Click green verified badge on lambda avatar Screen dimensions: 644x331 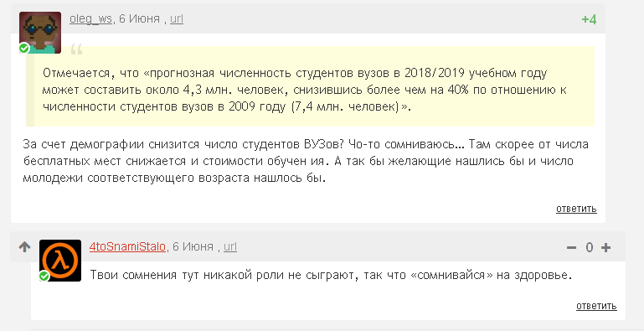(44, 277)
